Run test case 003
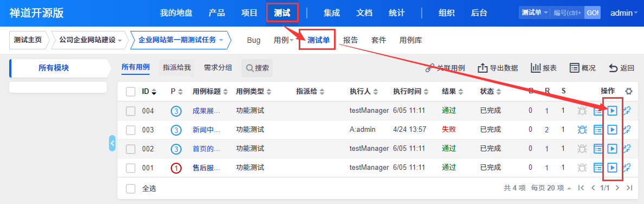Image resolution: width=644 pixels, height=204 pixels. click(612, 130)
